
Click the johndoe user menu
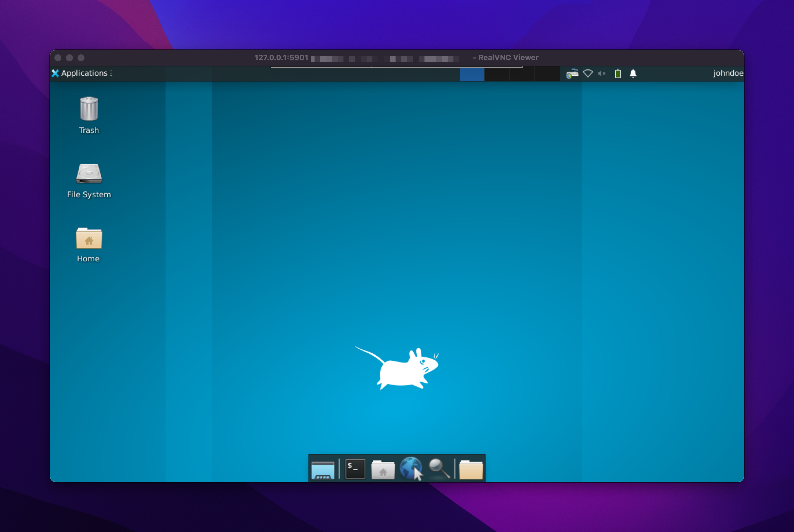[727, 73]
